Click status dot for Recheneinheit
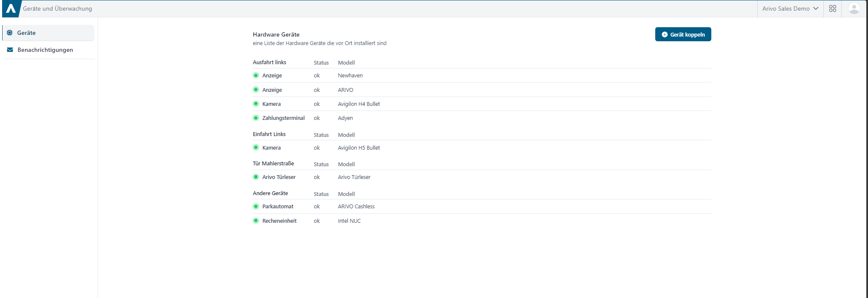 tap(256, 221)
